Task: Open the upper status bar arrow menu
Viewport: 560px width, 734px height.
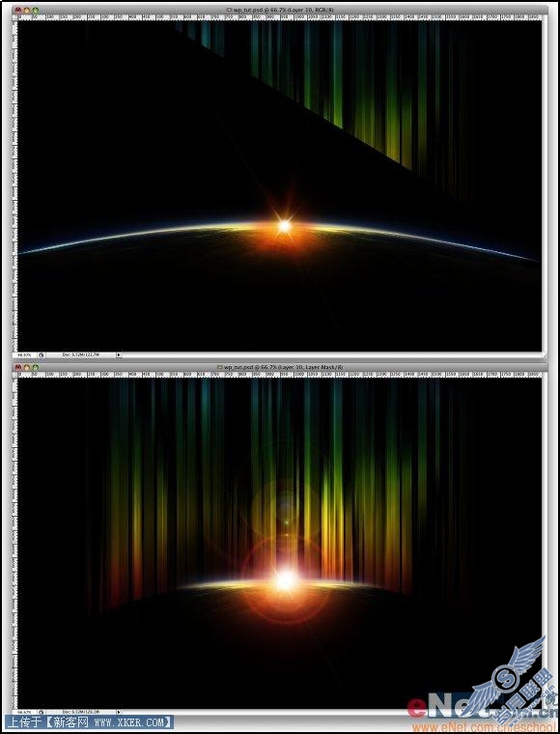Action: (x=119, y=354)
